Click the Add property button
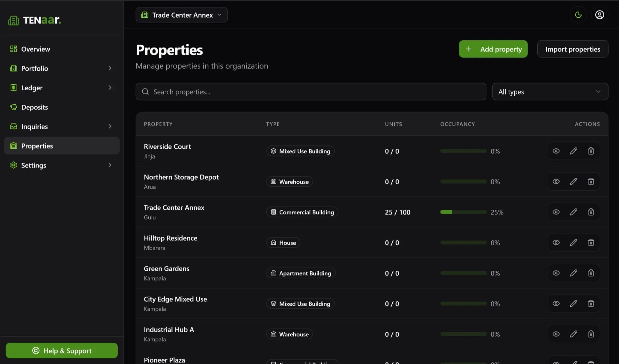 coord(493,49)
